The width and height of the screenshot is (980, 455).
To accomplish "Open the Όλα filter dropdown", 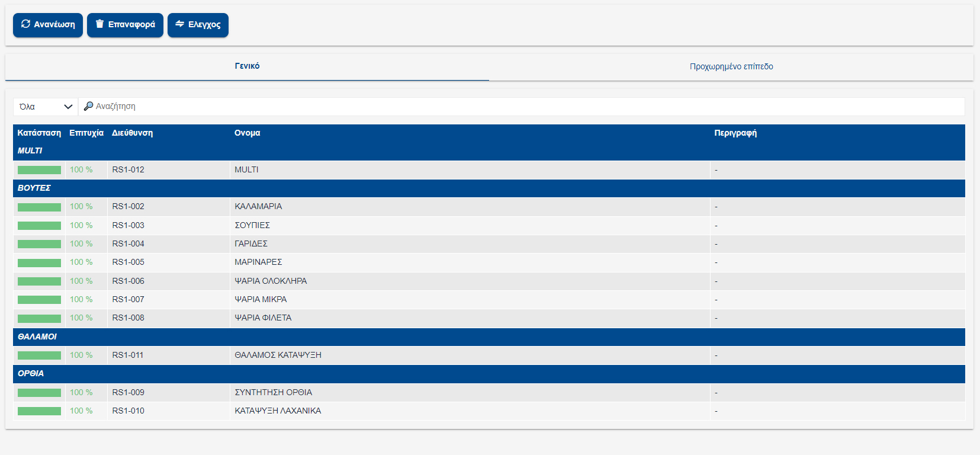I will click(46, 107).
